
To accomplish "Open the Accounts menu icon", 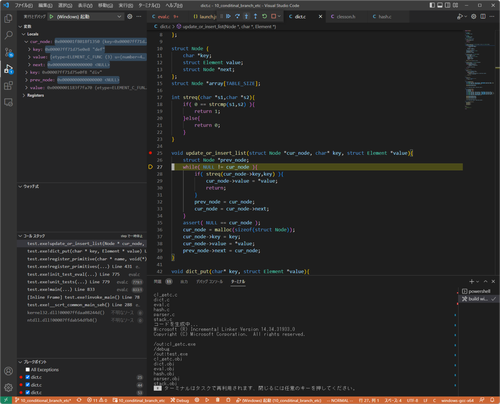I will 8,371.
